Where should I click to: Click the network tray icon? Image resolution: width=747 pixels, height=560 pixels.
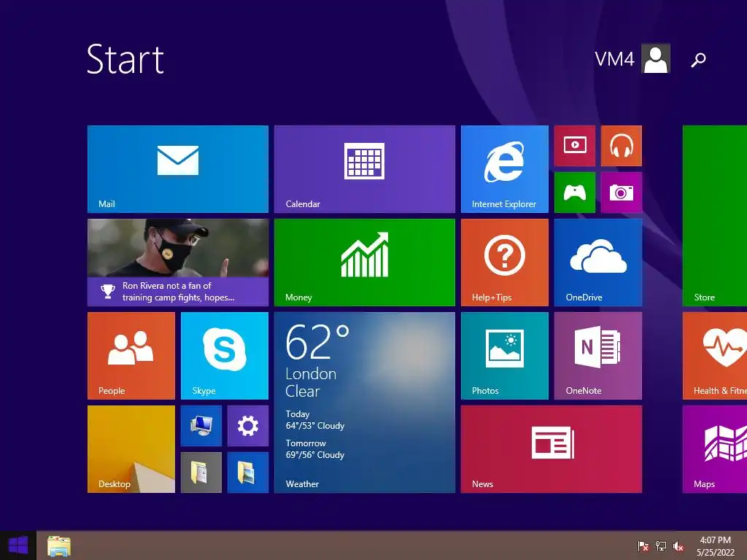660,545
